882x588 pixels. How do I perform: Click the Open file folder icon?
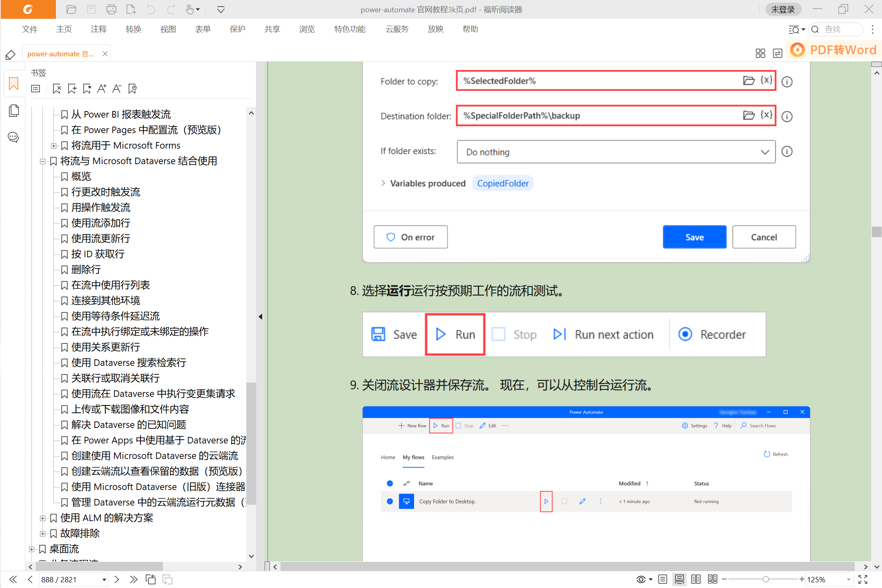[71, 9]
